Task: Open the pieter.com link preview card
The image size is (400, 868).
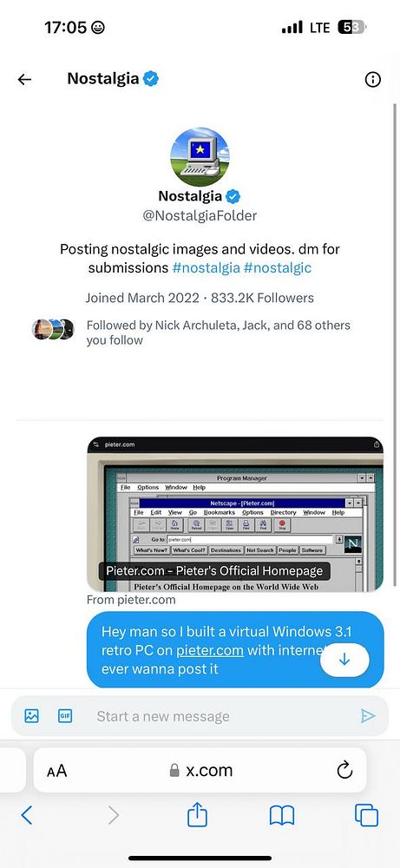Action: [x=235, y=514]
